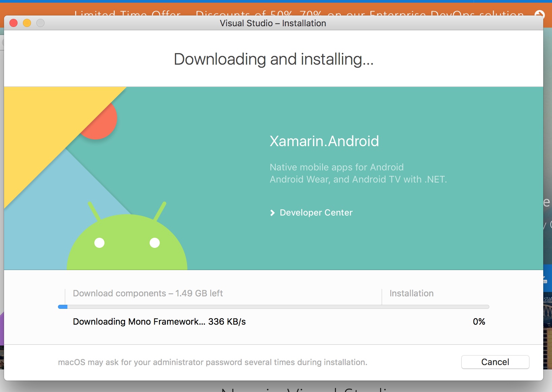Click the Android robot illustration
The image size is (552, 392).
127,236
